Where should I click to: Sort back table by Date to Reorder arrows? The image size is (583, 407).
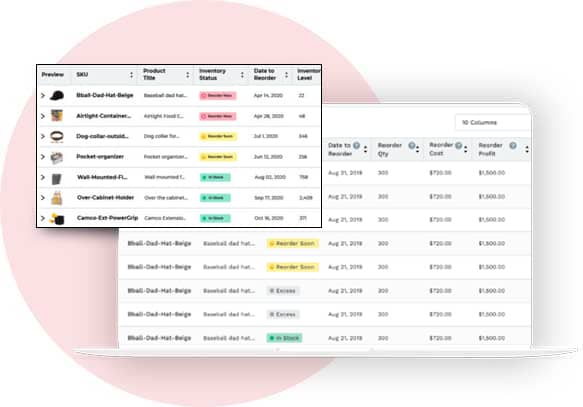point(365,149)
